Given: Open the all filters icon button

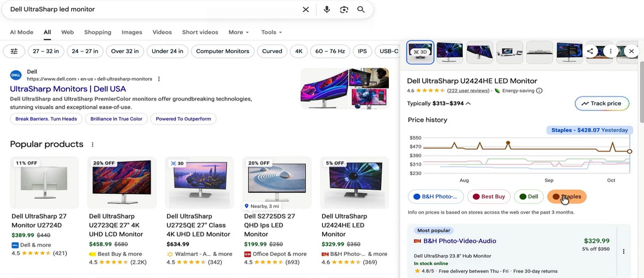Looking at the screenshot, I should (14, 51).
